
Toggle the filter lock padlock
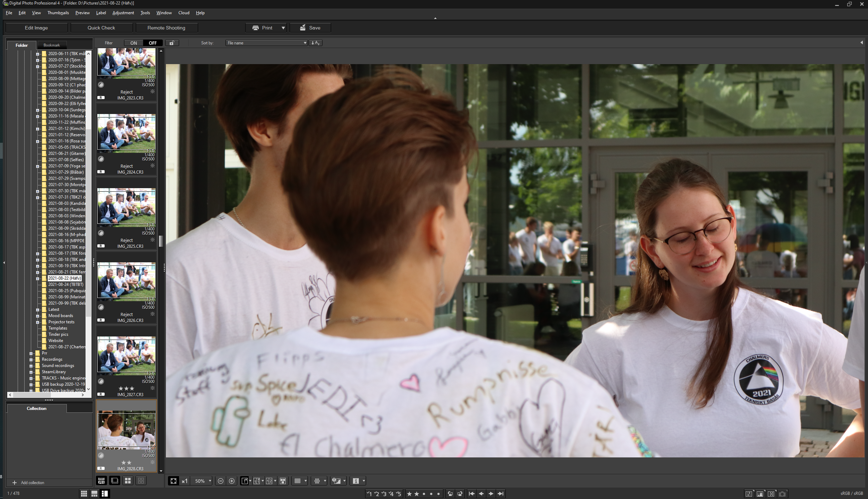(172, 43)
